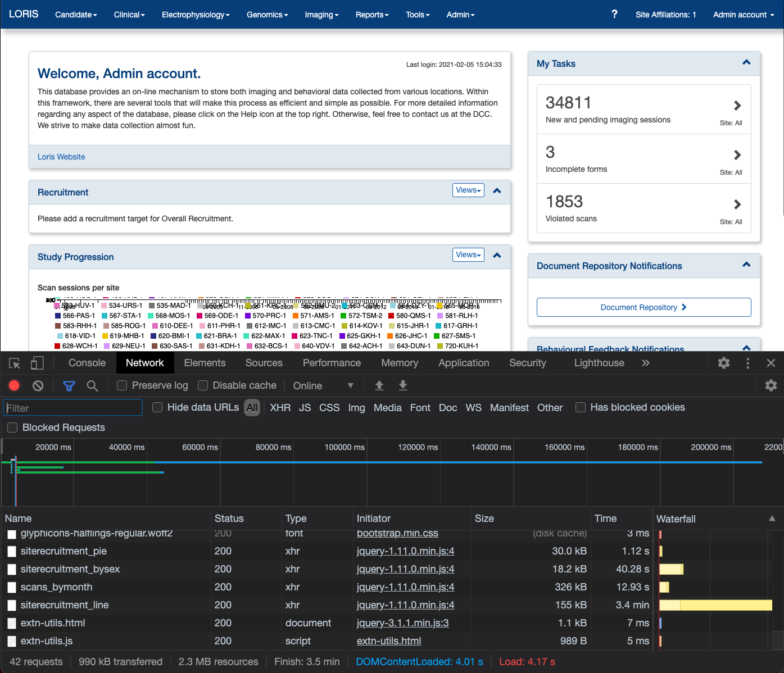Enable Disable cache checkbox
Viewport: 784px width, 673px height.
pos(203,385)
